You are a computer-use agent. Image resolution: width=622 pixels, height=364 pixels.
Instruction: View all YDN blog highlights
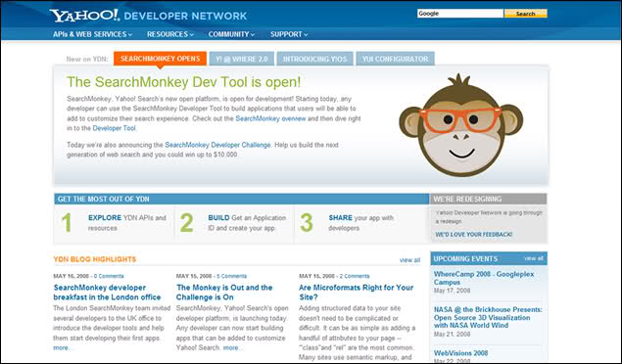pyautogui.click(x=409, y=260)
